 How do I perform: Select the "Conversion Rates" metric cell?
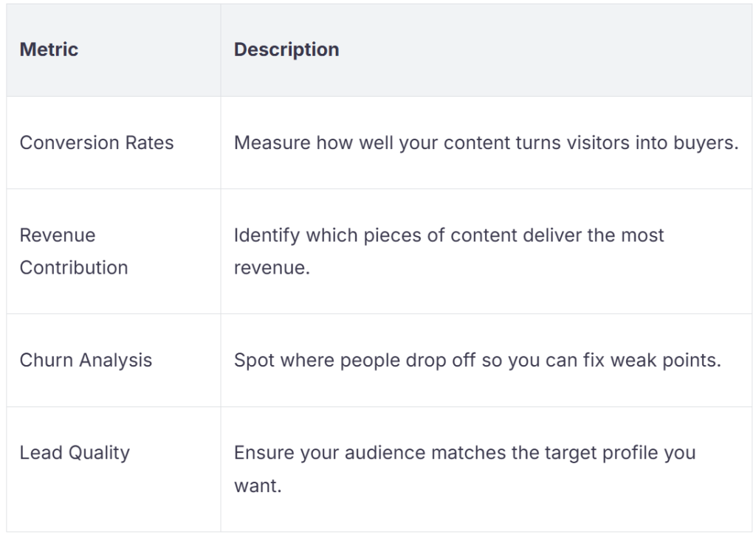pyautogui.click(x=97, y=142)
